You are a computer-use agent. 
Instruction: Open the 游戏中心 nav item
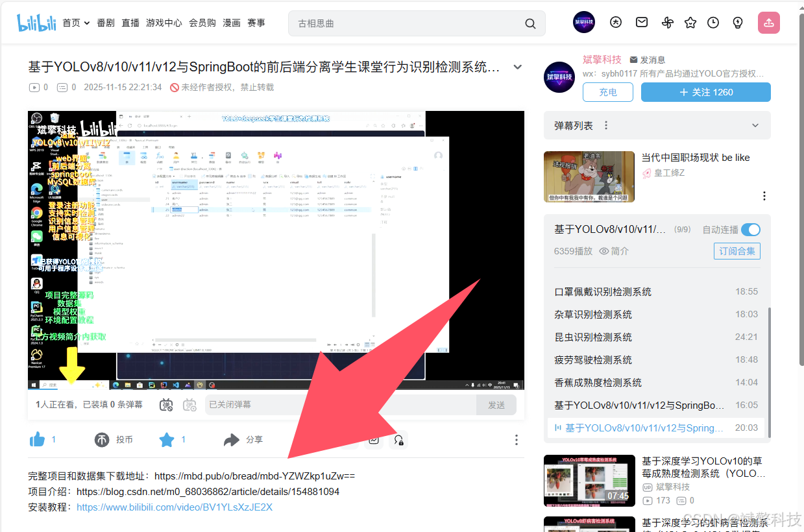(164, 23)
